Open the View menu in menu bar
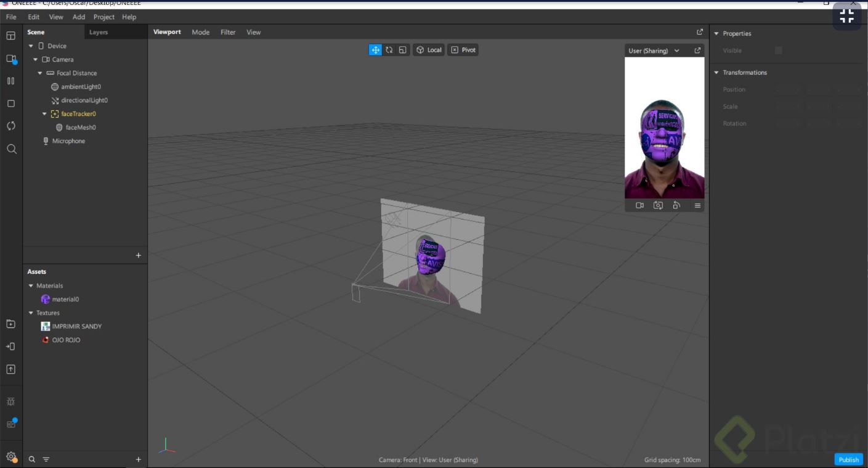This screenshot has height=468, width=868. pyautogui.click(x=56, y=17)
